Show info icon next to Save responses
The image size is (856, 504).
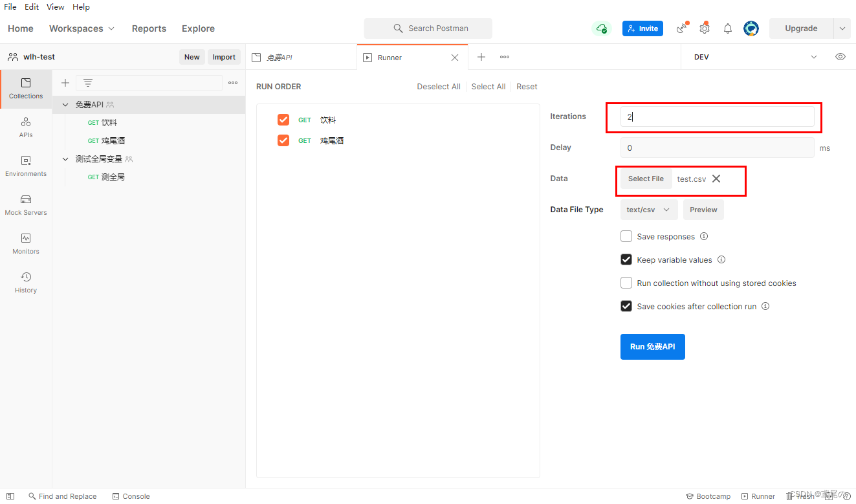click(704, 236)
